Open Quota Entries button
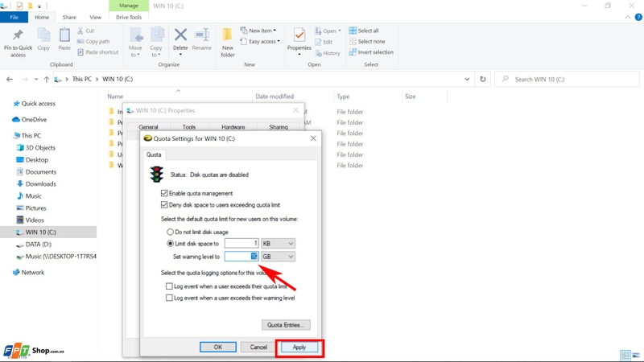 pos(286,325)
